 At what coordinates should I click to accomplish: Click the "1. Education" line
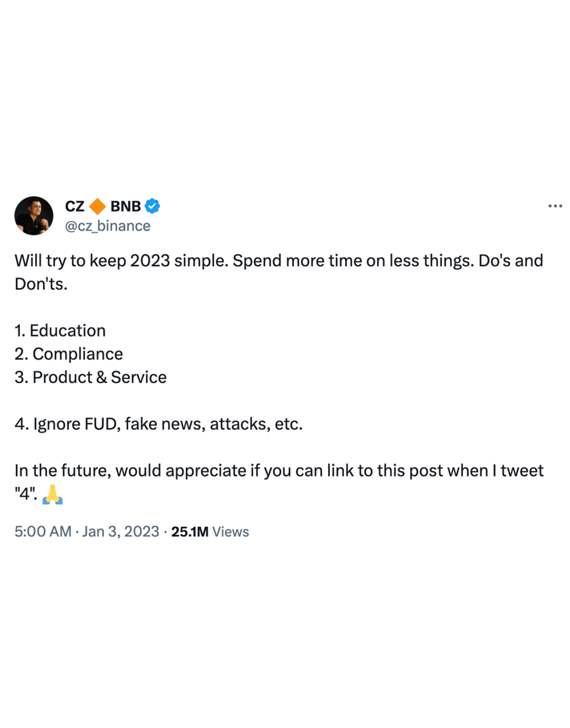(x=60, y=330)
